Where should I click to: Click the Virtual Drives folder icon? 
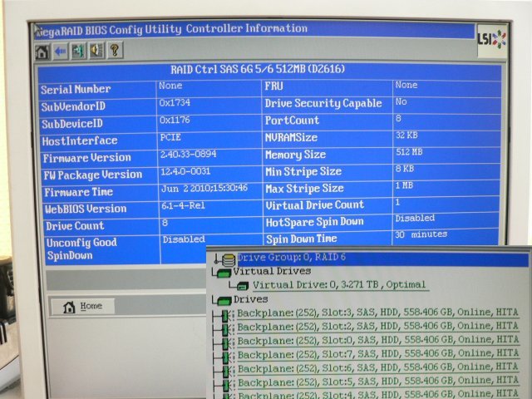(x=224, y=273)
